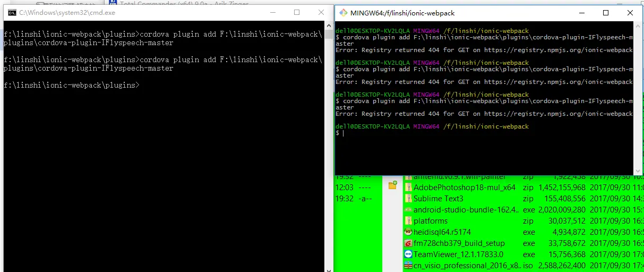This screenshot has width=644, height=272.
Task: Minimize the MINGW64 terminal window
Action: pos(581,13)
